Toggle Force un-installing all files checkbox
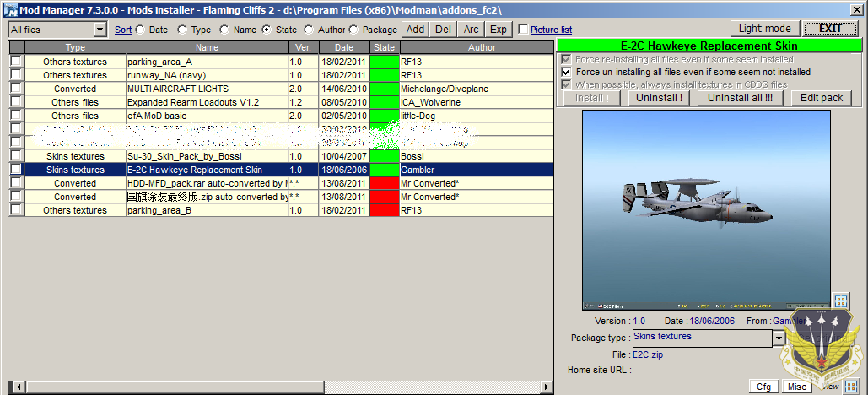 pyautogui.click(x=566, y=72)
